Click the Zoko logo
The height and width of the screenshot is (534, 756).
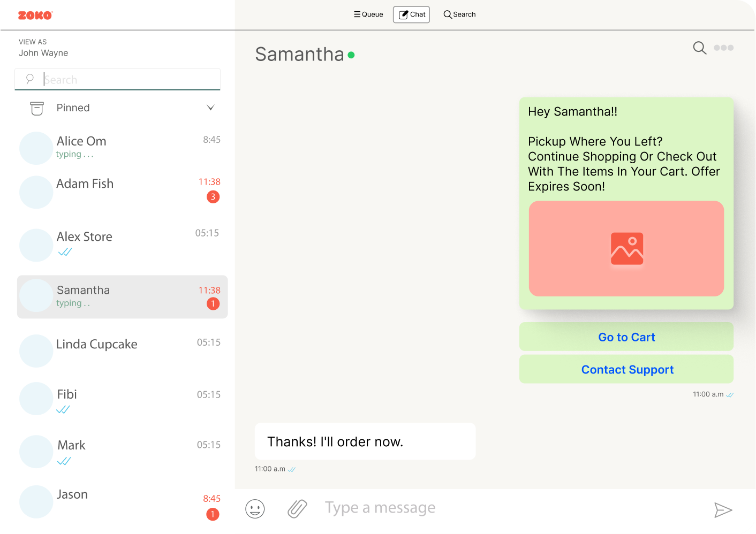click(x=35, y=16)
